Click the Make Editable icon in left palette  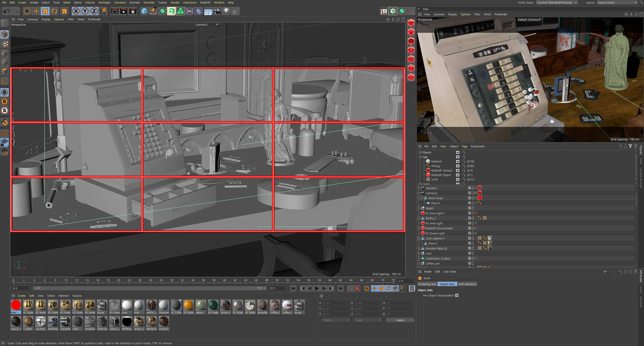click(4, 23)
